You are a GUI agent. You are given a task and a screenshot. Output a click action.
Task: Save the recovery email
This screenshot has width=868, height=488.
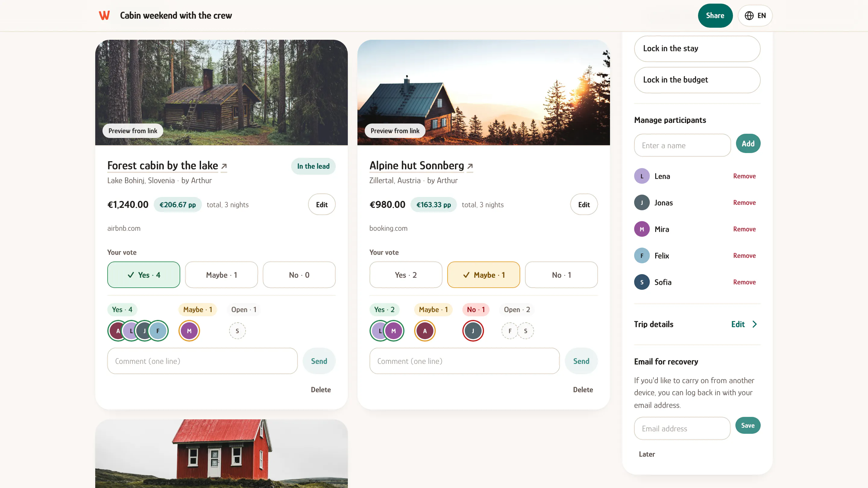pos(748,426)
